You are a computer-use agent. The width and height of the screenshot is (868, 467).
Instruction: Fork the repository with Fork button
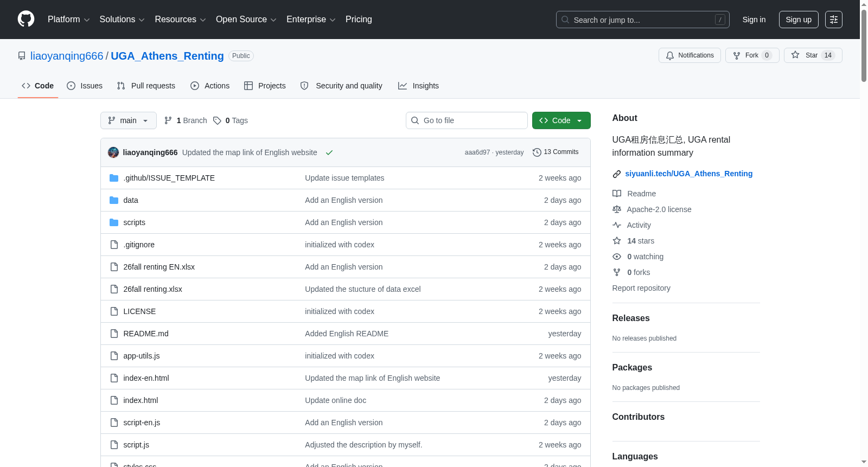click(x=752, y=55)
